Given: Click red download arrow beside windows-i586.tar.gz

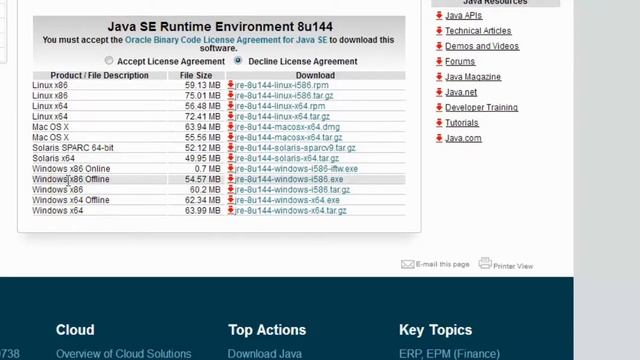Looking at the screenshot, I should click(x=231, y=189).
